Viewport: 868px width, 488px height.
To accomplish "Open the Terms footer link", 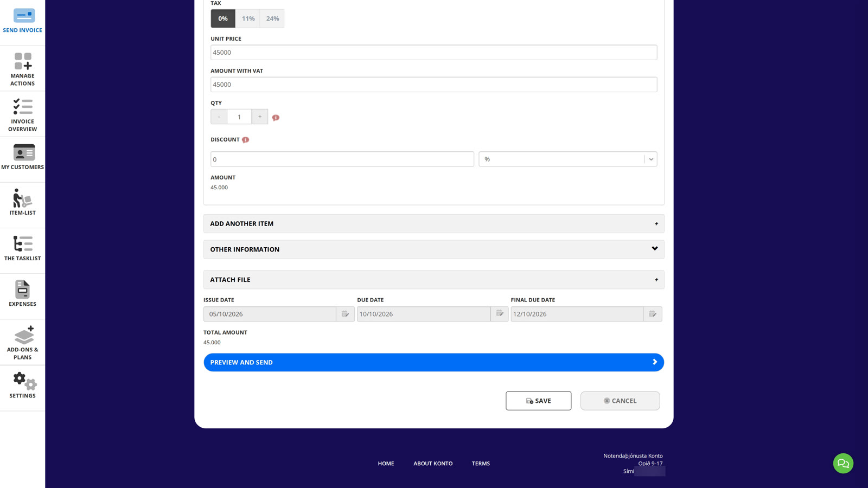I will 481,464.
